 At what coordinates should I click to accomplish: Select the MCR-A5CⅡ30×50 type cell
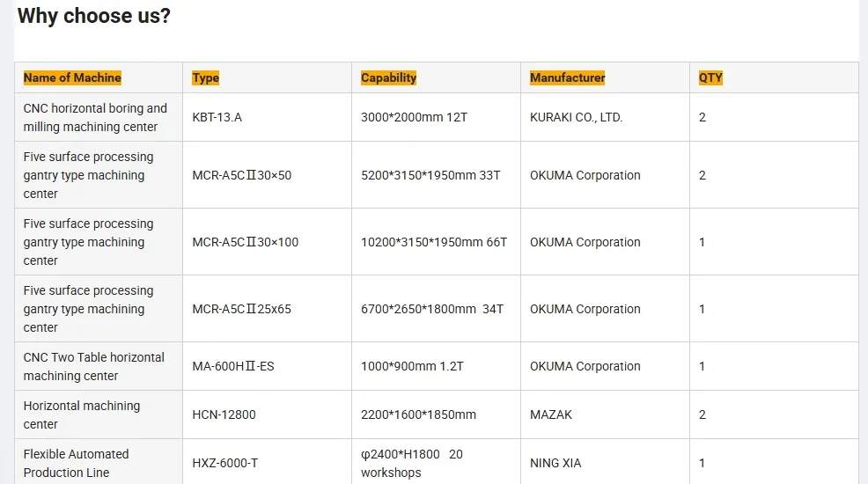[241, 175]
